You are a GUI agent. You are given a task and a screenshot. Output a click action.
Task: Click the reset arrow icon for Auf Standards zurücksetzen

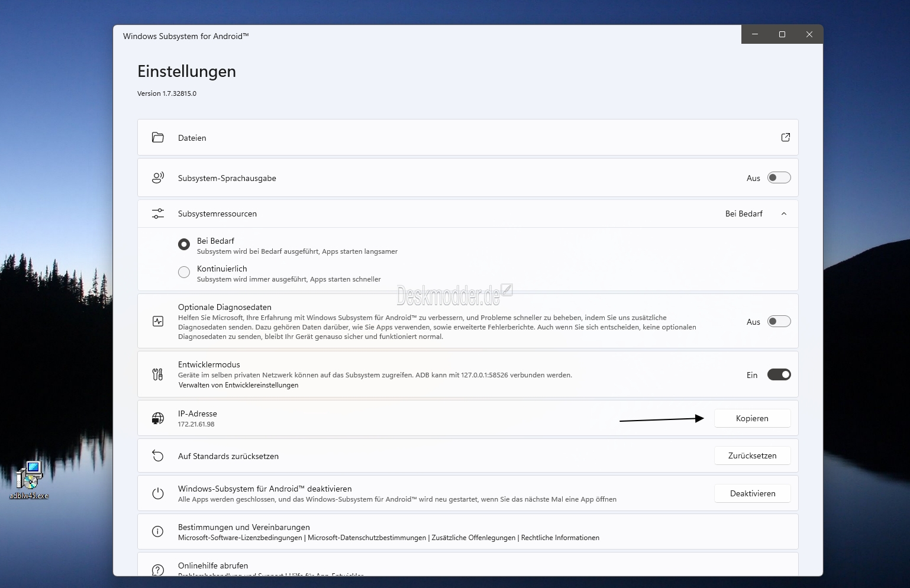tap(158, 455)
